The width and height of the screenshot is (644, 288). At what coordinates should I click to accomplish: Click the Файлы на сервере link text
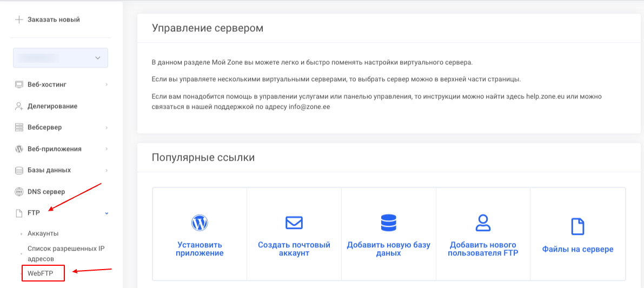577,250
